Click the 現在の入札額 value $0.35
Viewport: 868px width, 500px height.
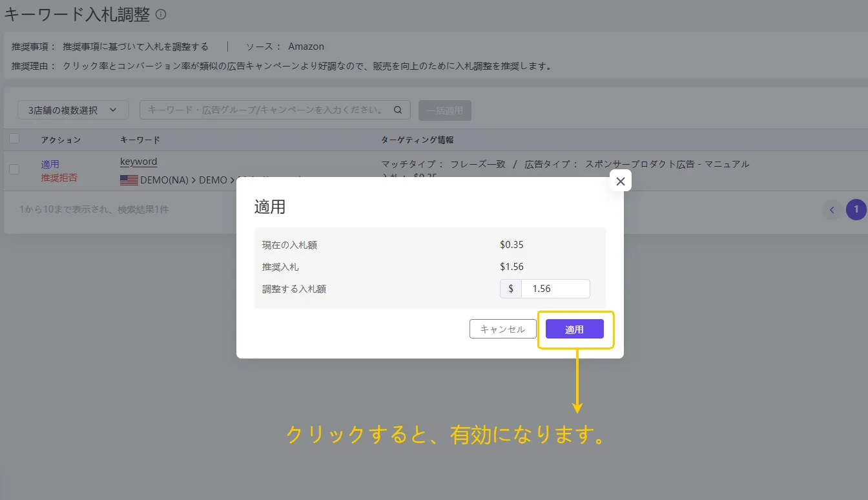tap(512, 245)
